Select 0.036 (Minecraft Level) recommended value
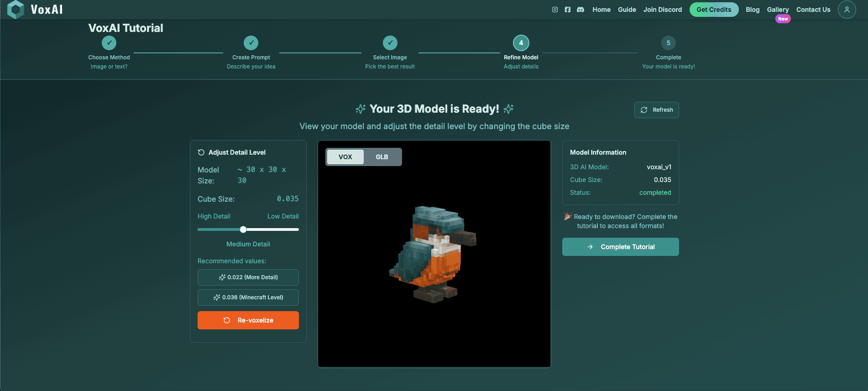 coord(248,297)
